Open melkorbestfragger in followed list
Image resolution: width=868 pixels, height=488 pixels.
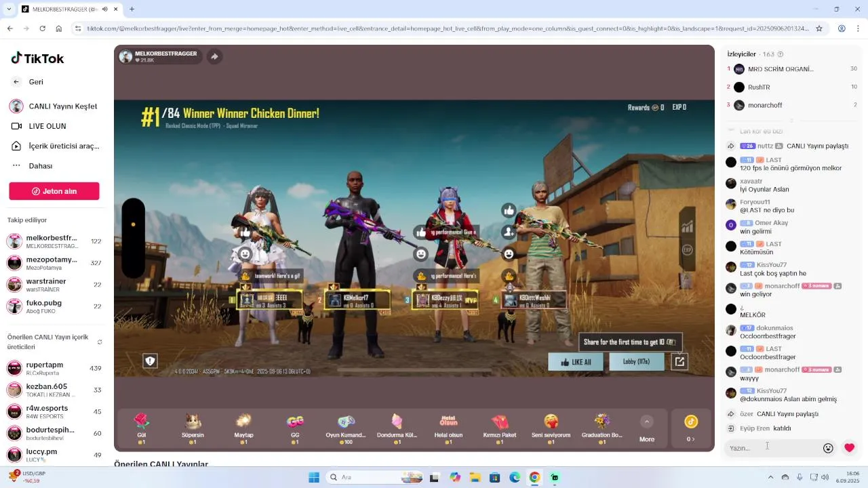pyautogui.click(x=54, y=241)
